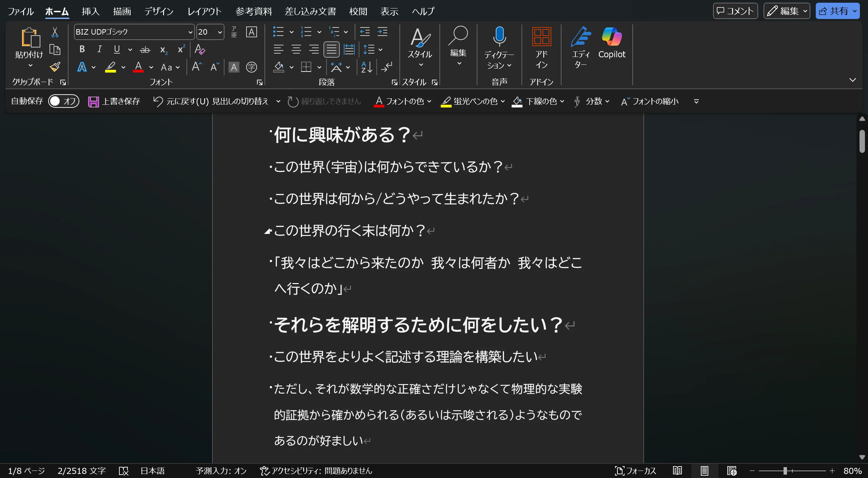This screenshot has width=868, height=478.
Task: Click the character border icon
Action: [x=251, y=32]
